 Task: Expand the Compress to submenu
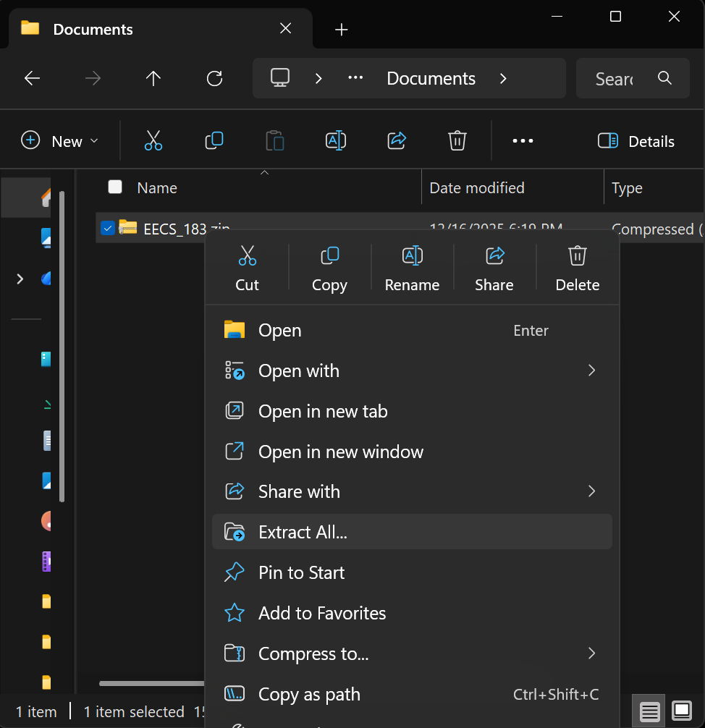pyautogui.click(x=591, y=653)
